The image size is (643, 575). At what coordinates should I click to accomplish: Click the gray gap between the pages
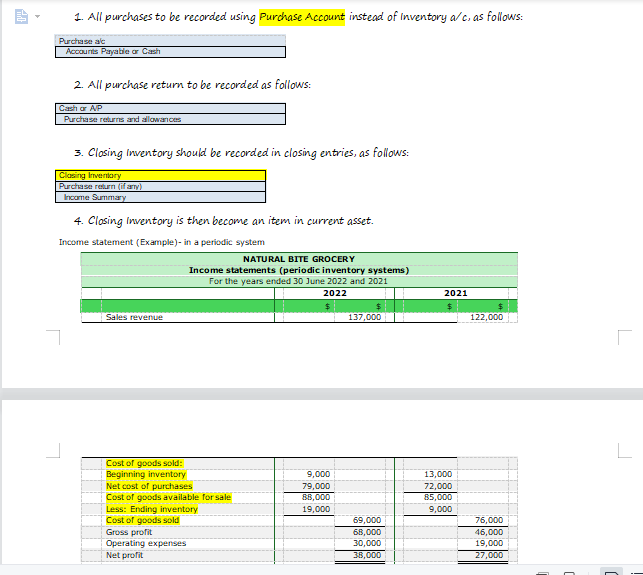[322, 394]
